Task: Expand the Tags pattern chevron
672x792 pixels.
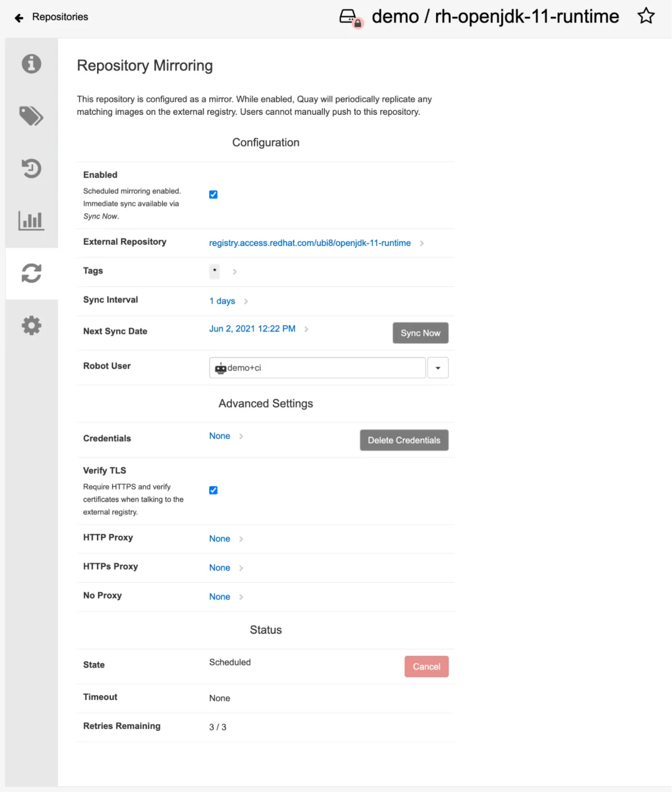Action: pyautogui.click(x=234, y=271)
